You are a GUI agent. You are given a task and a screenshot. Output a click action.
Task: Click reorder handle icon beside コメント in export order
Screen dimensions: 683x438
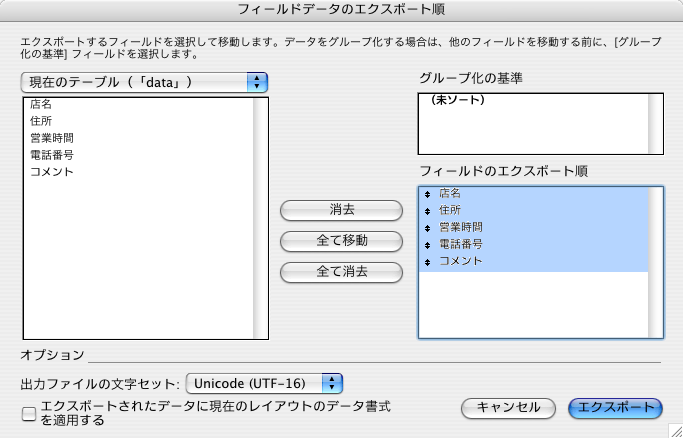point(427,262)
